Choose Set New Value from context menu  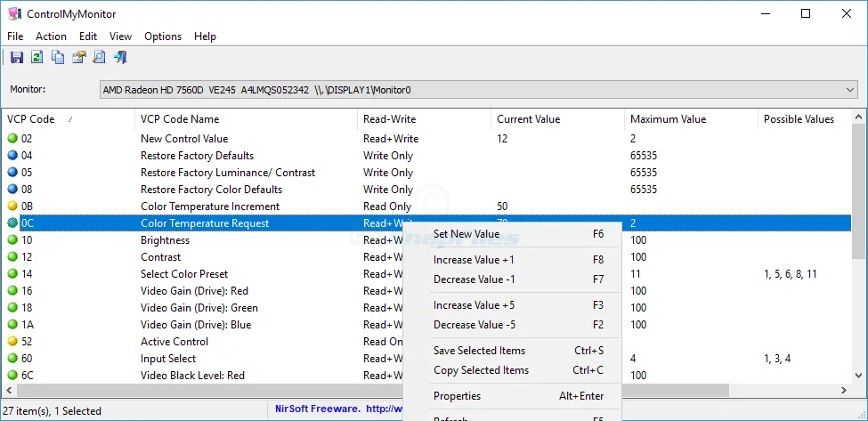click(466, 234)
